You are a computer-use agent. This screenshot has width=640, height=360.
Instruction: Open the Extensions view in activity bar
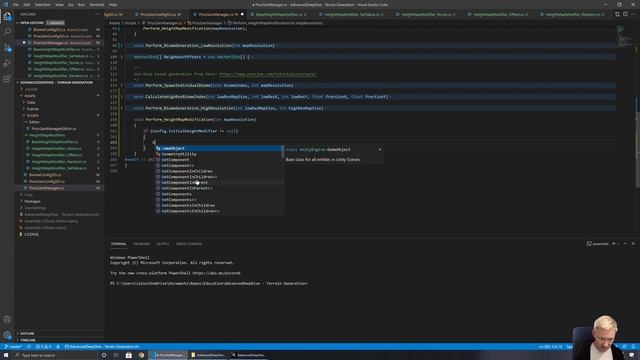(x=7, y=79)
